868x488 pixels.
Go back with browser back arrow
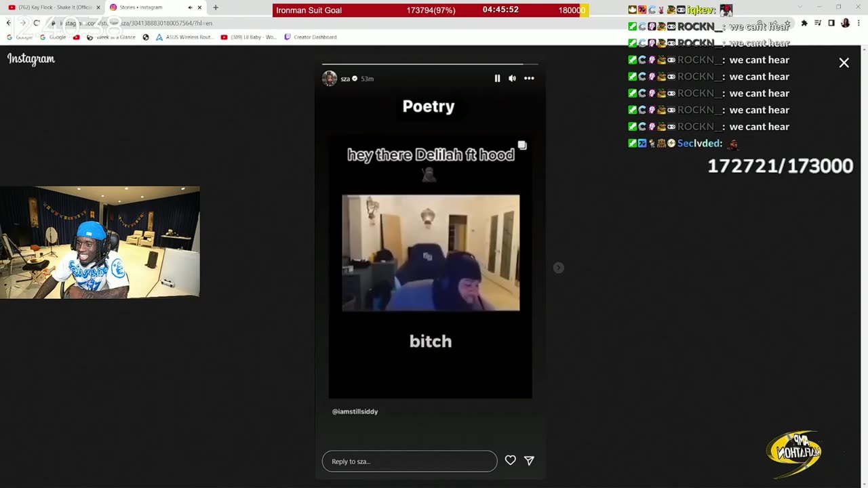coord(8,23)
